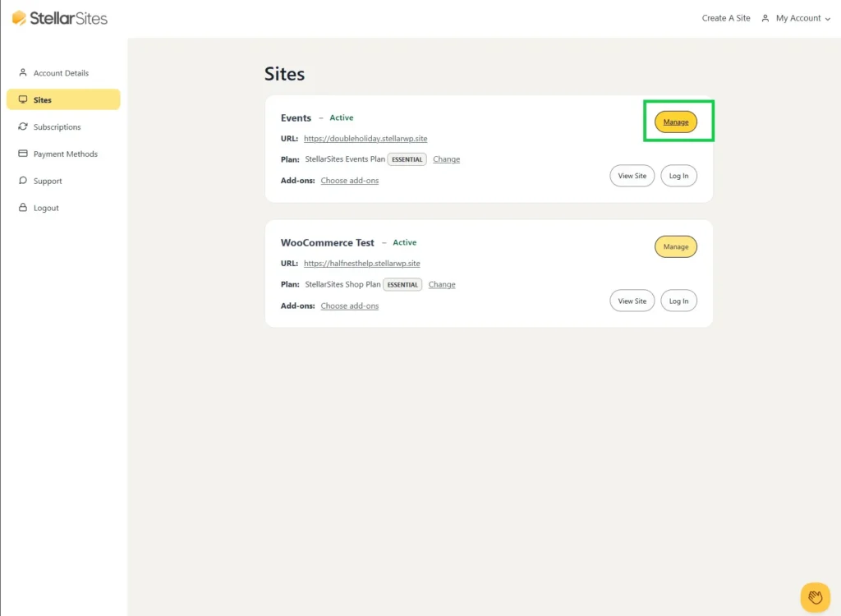Open the halfnesthelp.stellarwp.site URL link
The height and width of the screenshot is (616, 841).
[x=361, y=264]
